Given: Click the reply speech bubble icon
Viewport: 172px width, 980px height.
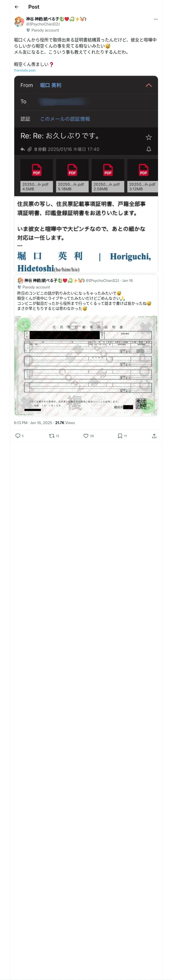Looking at the screenshot, I should (18, 436).
